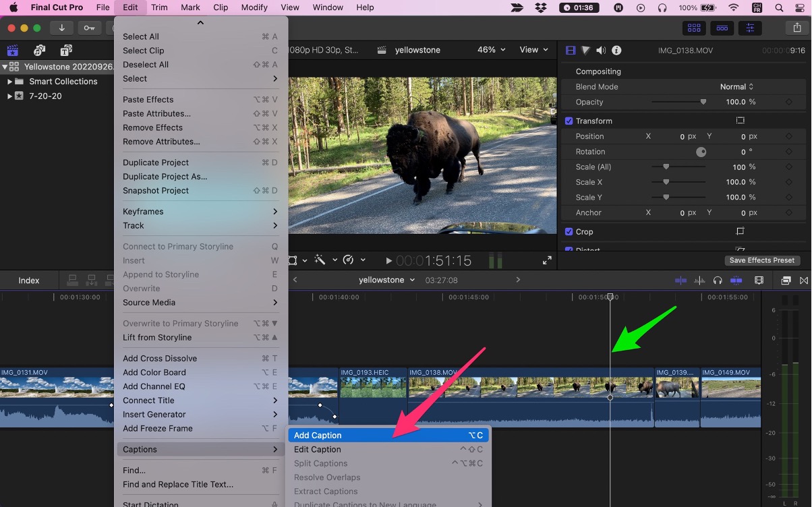812x507 pixels.
Task: Open the Titles and Generators sidebar
Action: click(x=66, y=51)
